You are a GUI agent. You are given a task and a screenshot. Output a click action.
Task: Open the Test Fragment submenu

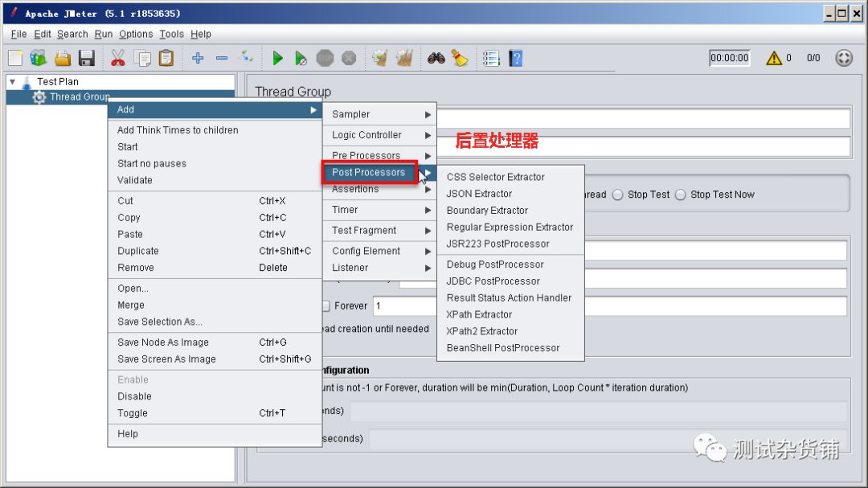pyautogui.click(x=379, y=230)
